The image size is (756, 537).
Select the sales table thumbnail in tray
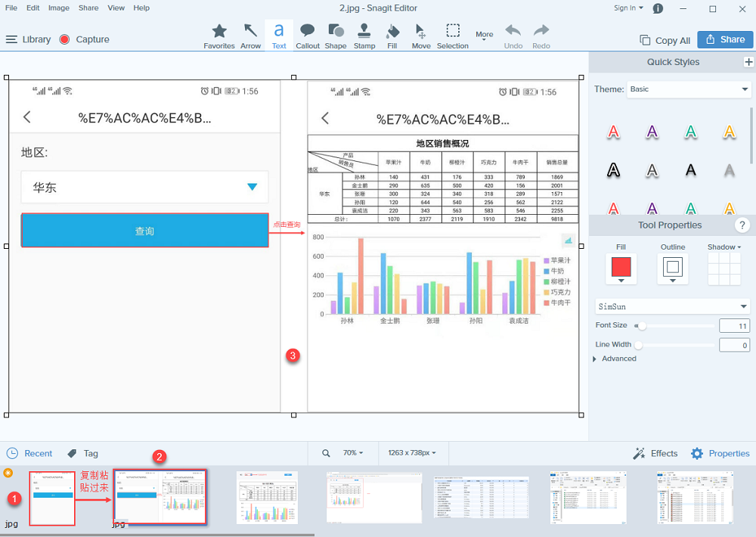[x=267, y=498]
